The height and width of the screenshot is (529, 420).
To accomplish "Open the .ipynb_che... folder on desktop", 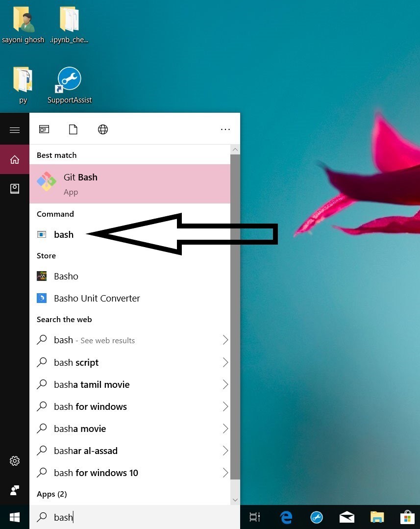I will point(69,25).
